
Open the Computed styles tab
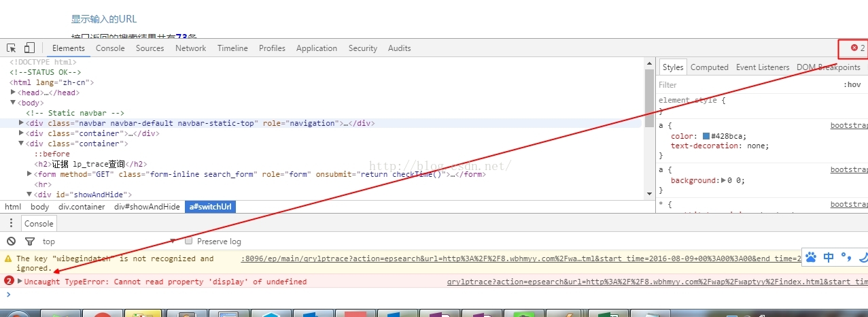click(709, 67)
